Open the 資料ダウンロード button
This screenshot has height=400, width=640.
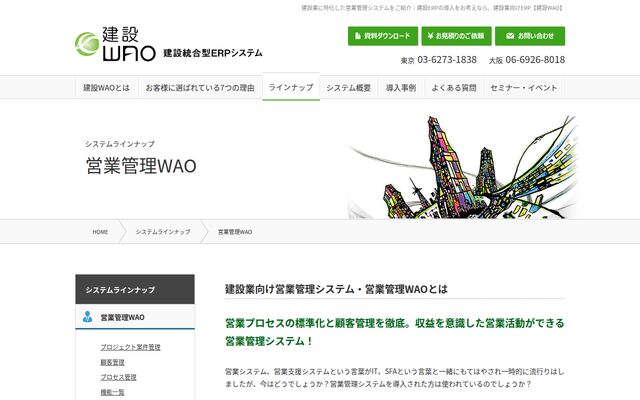point(383,36)
